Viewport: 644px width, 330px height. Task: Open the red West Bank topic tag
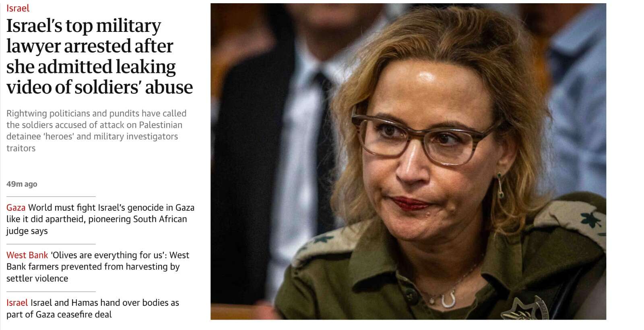[x=27, y=255]
